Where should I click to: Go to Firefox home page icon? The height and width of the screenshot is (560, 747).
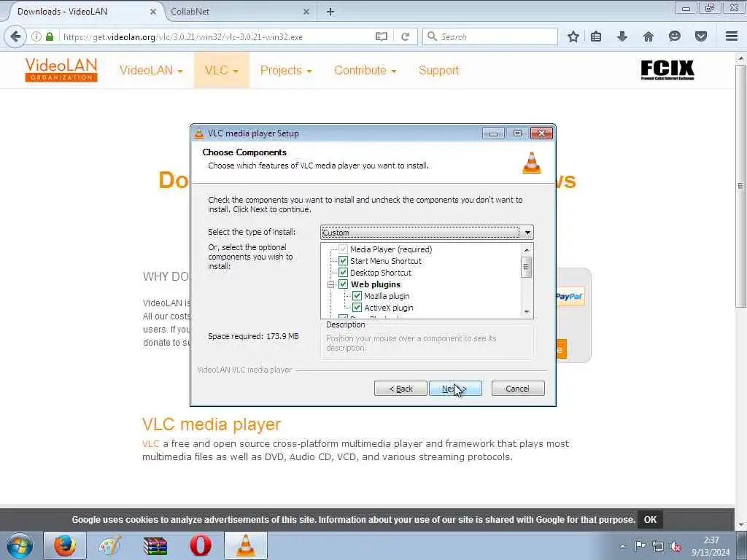pyautogui.click(x=648, y=36)
